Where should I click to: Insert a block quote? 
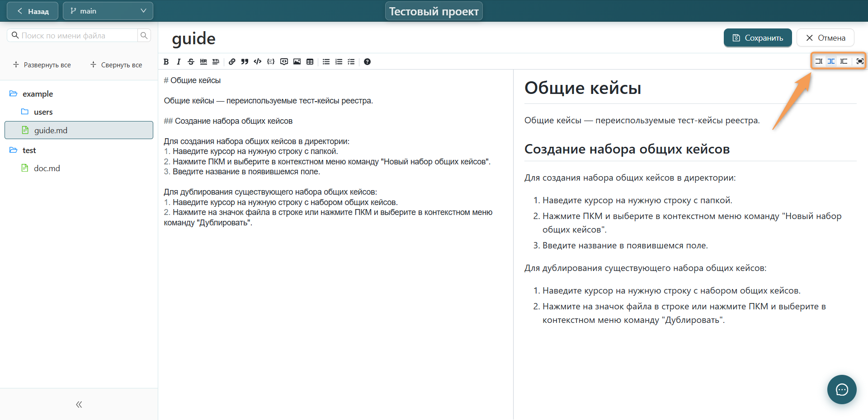(245, 62)
